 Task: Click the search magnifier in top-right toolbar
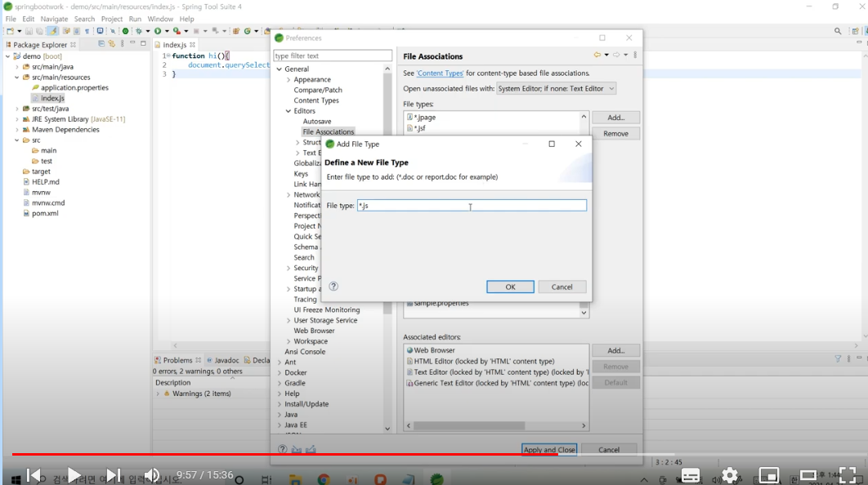point(838,32)
